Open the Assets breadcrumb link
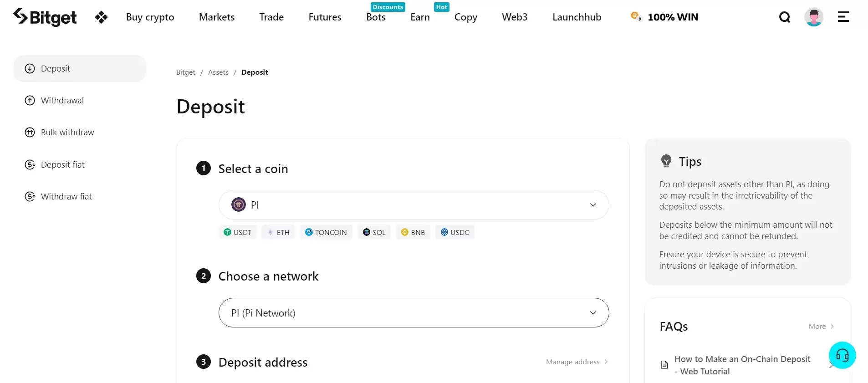 pyautogui.click(x=218, y=72)
